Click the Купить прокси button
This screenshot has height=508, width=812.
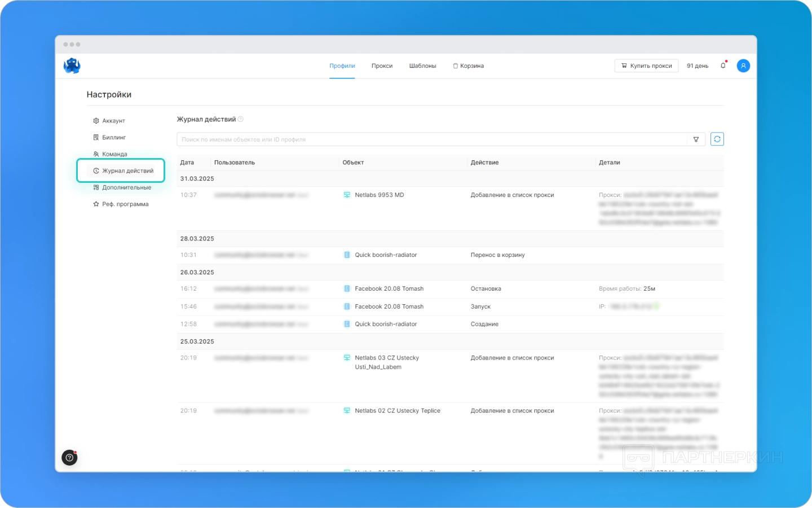coord(646,65)
